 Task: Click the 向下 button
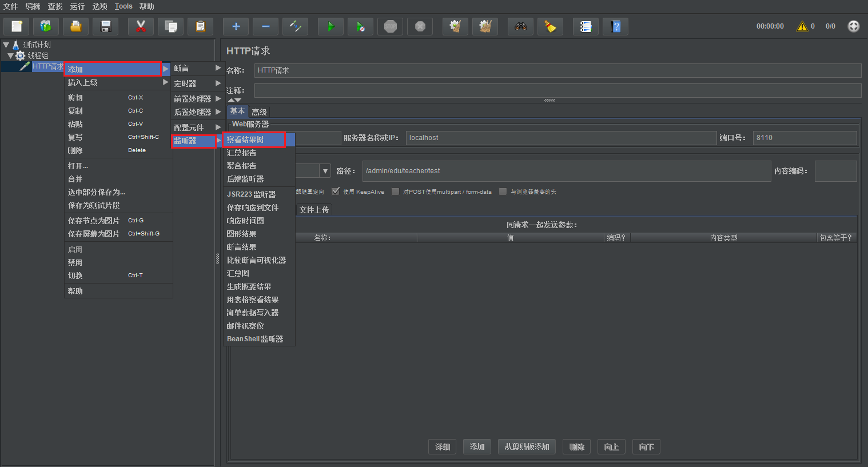tap(647, 447)
